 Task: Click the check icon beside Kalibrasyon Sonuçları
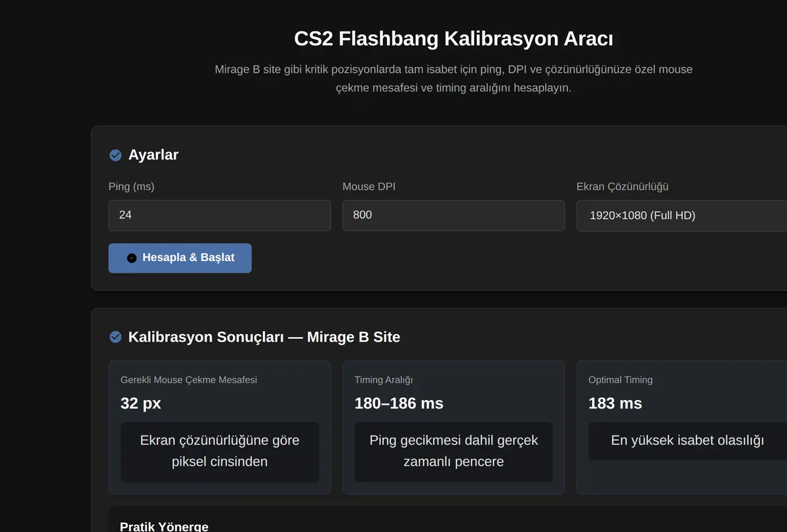pos(115,337)
